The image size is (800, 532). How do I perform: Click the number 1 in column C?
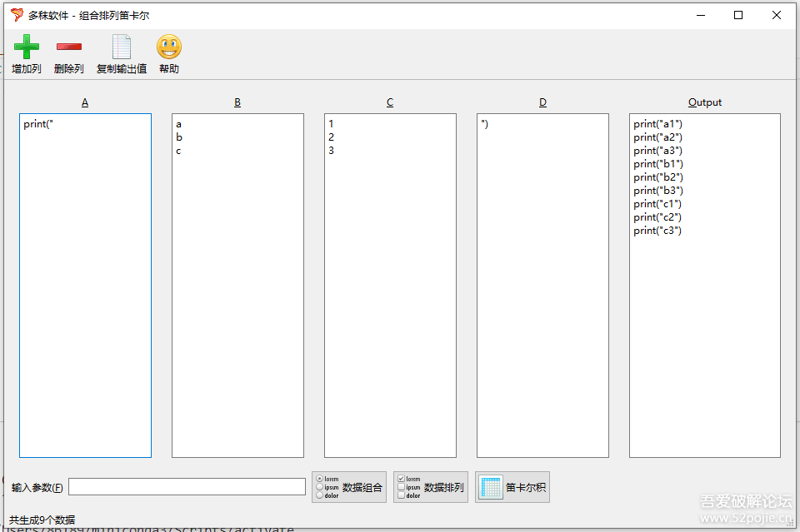pos(331,124)
